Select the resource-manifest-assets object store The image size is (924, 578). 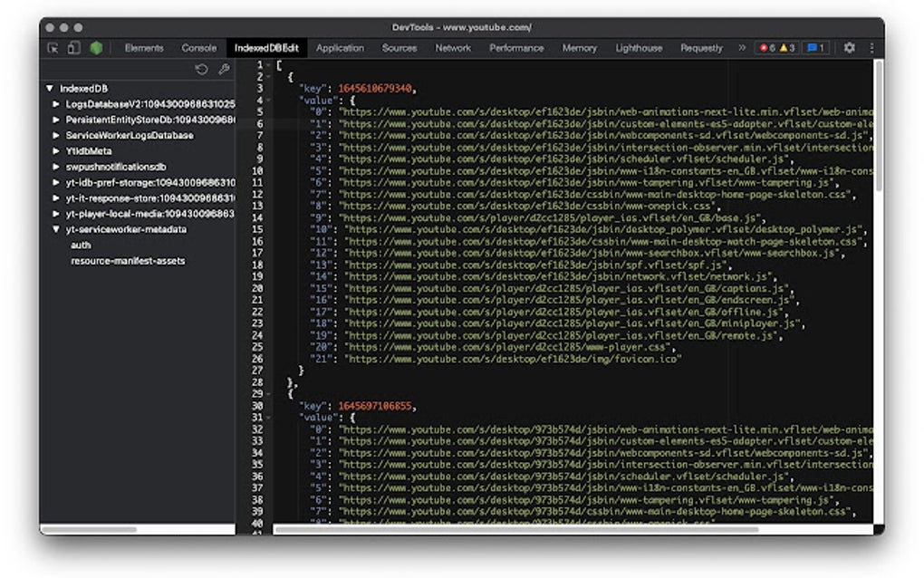(128, 261)
